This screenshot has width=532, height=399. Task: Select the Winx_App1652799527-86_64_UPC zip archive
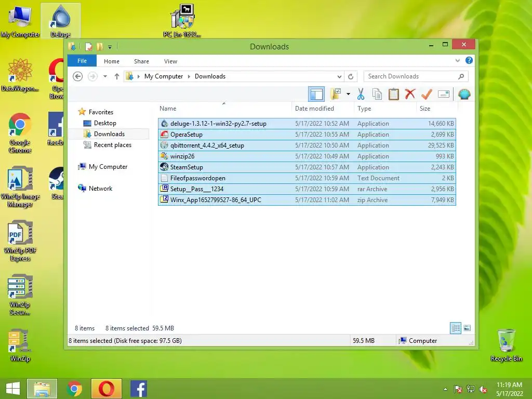pos(307,199)
